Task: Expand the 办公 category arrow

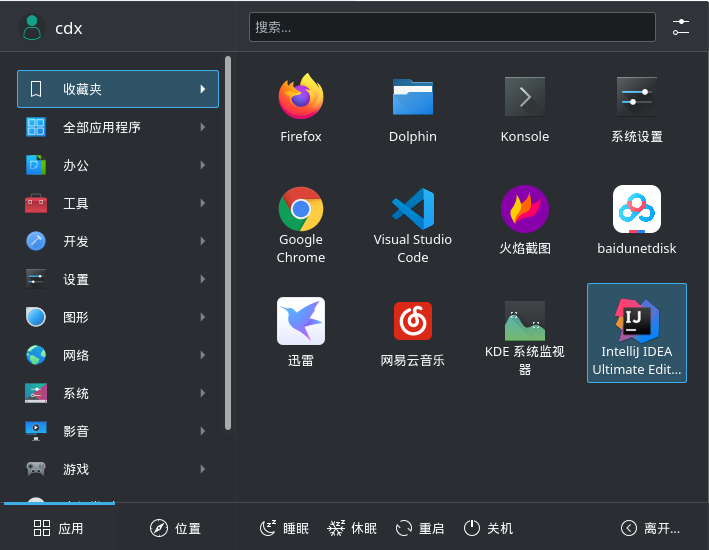Action: [x=203, y=165]
